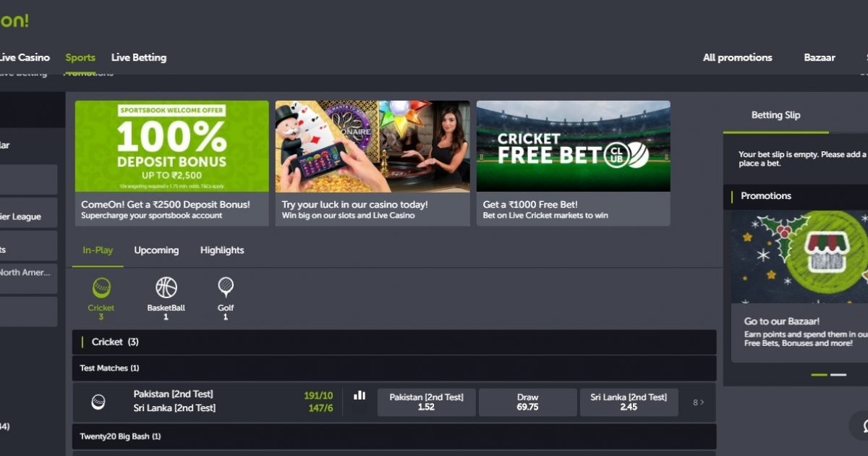The image size is (868, 456).
Task: Bet on Pakistan at odds 1.52
Action: [426, 402]
